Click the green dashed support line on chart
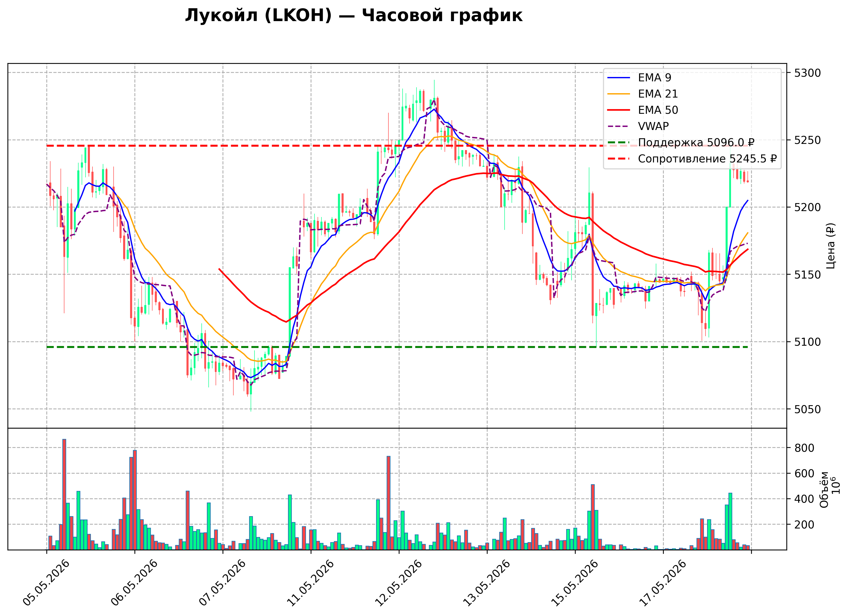850x616 pixels. click(x=397, y=347)
